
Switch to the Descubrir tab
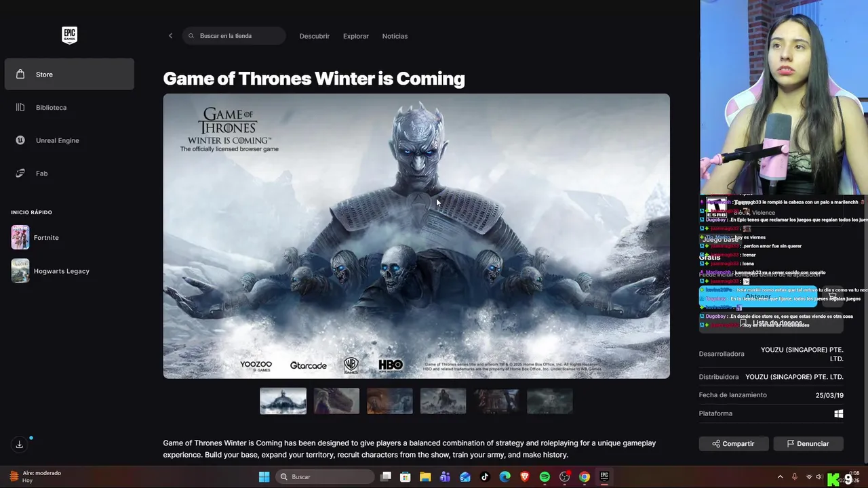point(315,36)
